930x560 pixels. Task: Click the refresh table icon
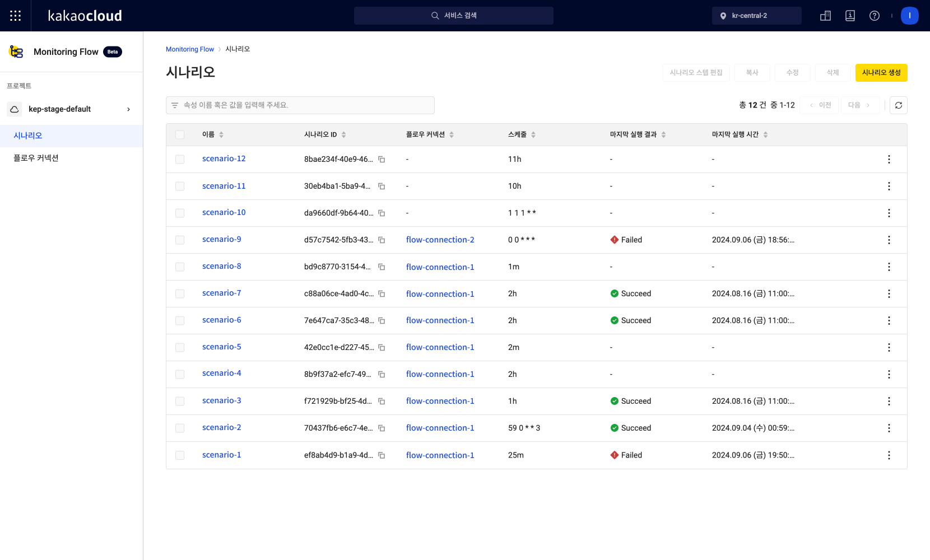[898, 105]
